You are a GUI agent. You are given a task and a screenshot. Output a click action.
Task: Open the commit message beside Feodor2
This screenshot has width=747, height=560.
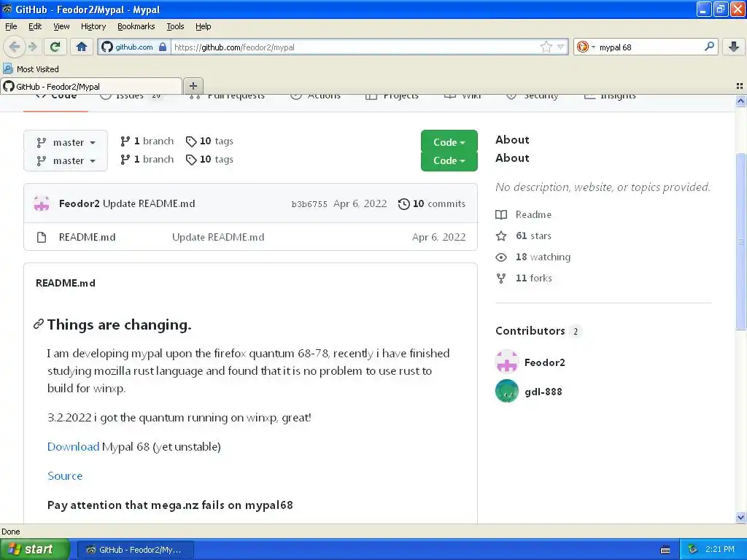[x=149, y=203]
